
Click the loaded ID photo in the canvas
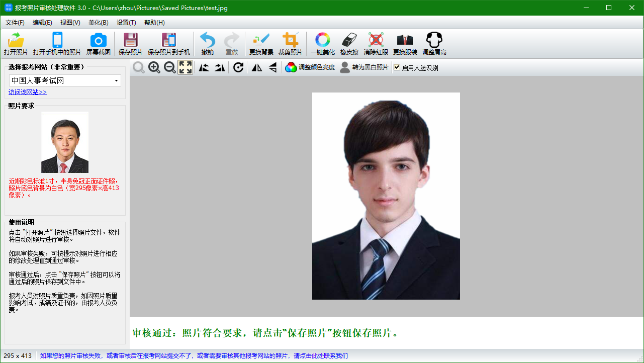[x=386, y=196]
